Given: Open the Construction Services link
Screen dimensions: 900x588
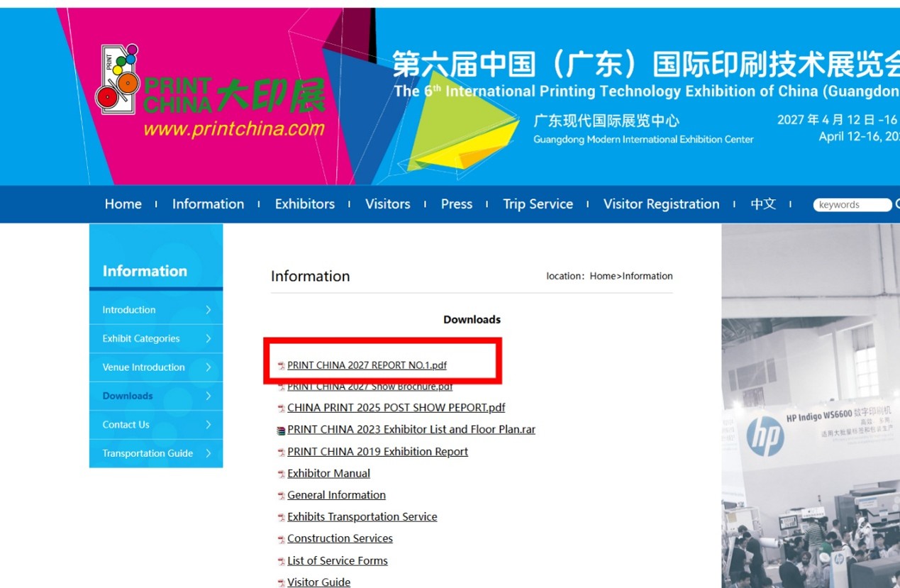Looking at the screenshot, I should [340, 539].
